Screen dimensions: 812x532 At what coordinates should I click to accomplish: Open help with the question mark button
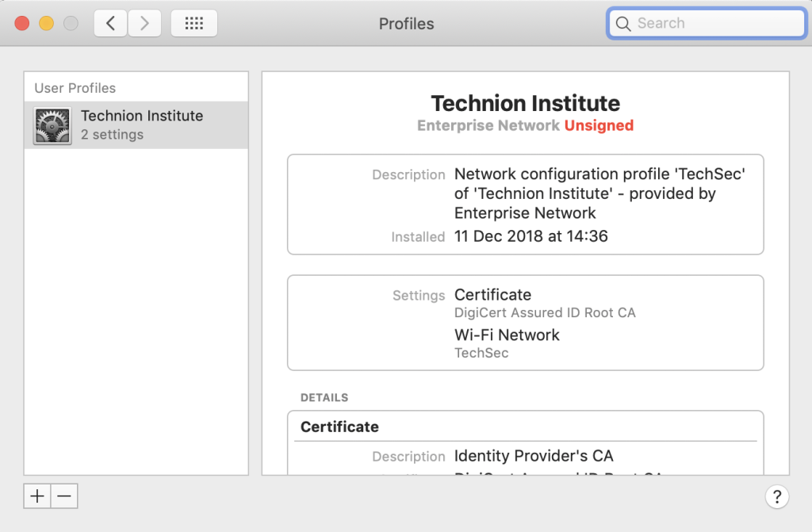tap(777, 497)
